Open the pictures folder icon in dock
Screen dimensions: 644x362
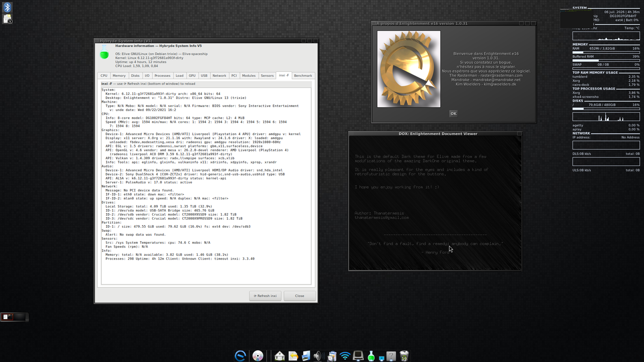(x=306, y=356)
